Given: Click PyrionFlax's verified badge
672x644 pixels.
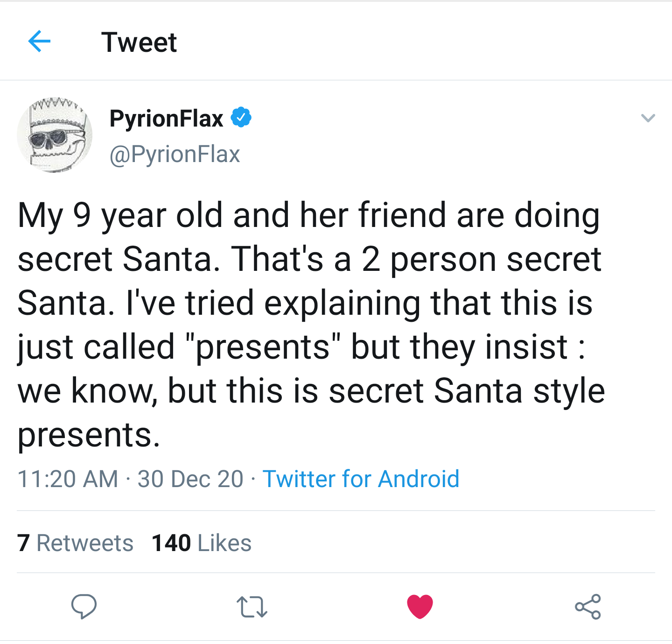Looking at the screenshot, I should point(242,118).
